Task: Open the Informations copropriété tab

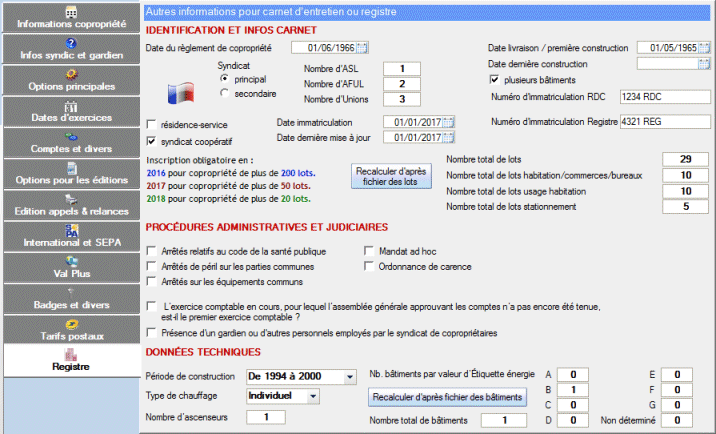Action: (72, 17)
